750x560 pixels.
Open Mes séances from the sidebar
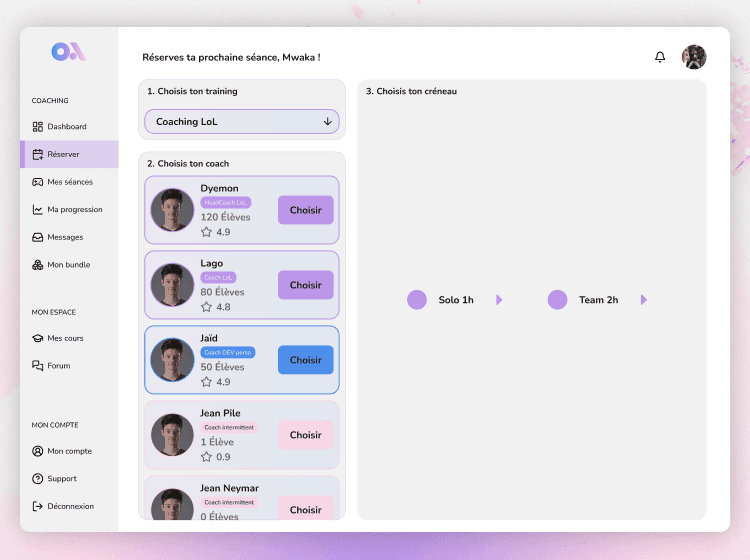tap(69, 182)
